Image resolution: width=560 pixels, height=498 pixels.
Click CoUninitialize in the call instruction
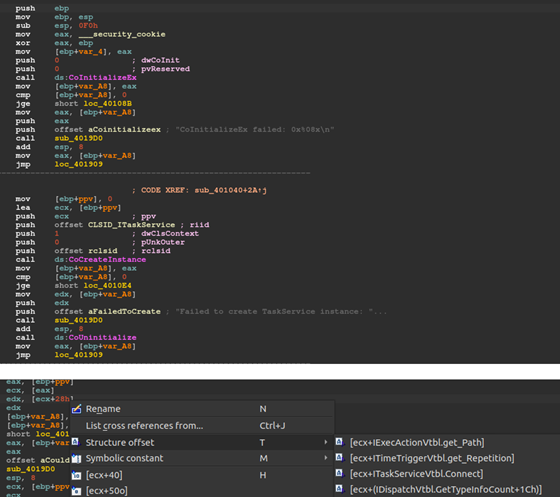tap(102, 337)
